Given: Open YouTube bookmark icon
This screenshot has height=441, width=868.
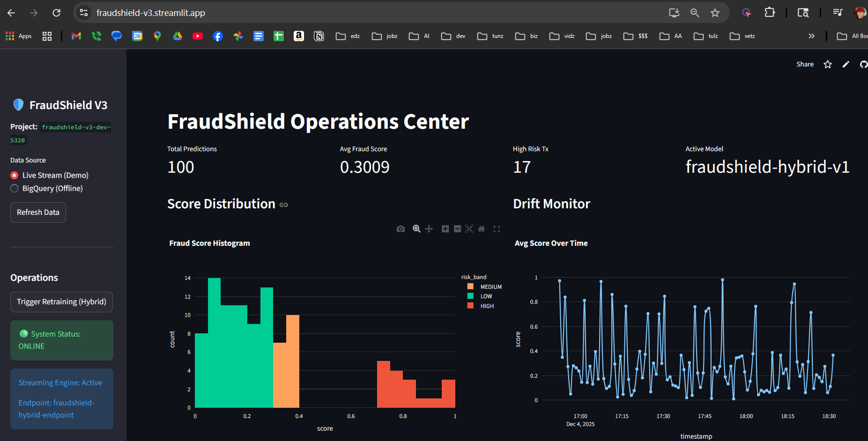Looking at the screenshot, I should pos(198,36).
